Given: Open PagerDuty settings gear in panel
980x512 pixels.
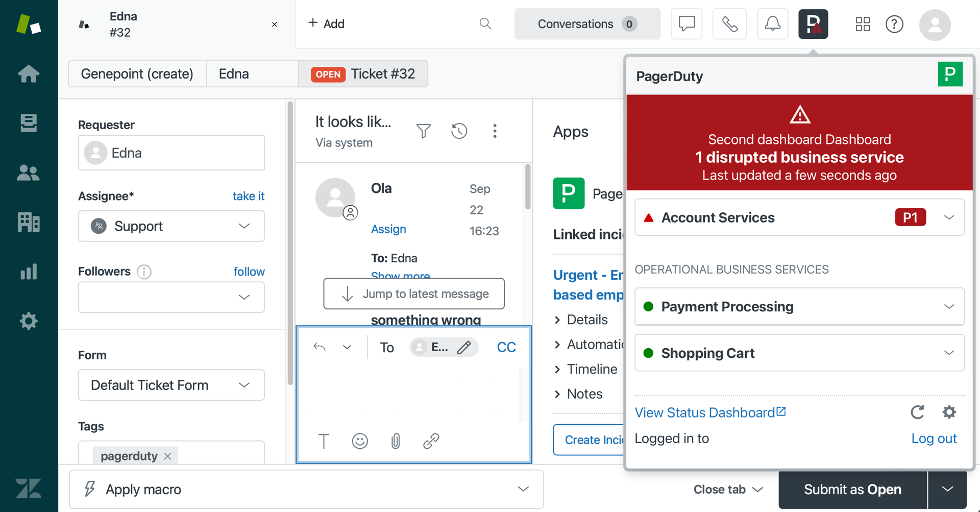Looking at the screenshot, I should tap(949, 412).
